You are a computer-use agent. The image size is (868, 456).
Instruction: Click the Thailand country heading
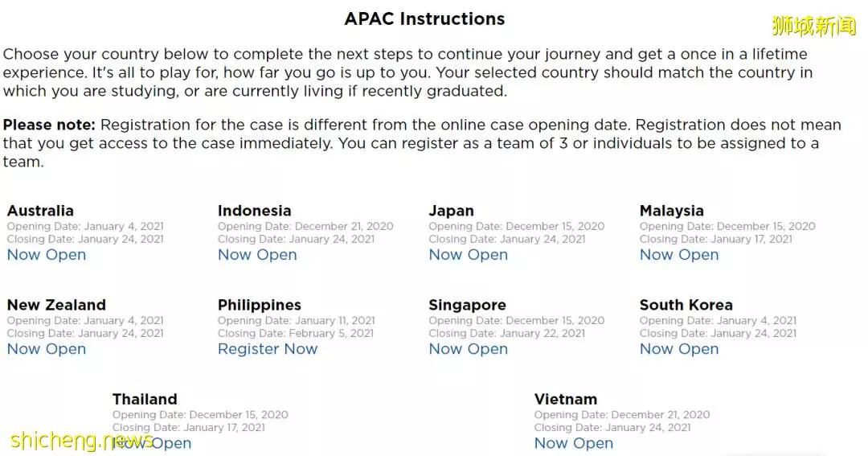click(145, 400)
